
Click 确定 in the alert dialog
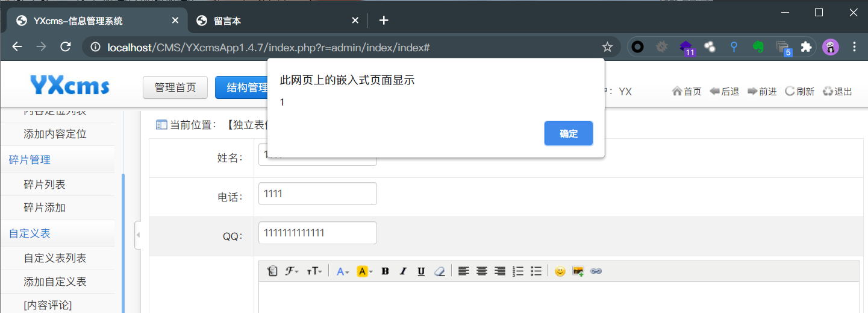point(569,133)
